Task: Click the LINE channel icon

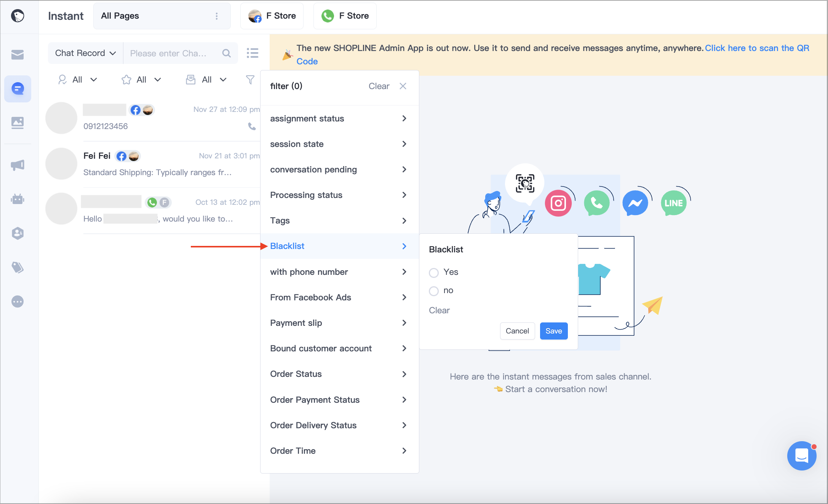Action: point(674,203)
